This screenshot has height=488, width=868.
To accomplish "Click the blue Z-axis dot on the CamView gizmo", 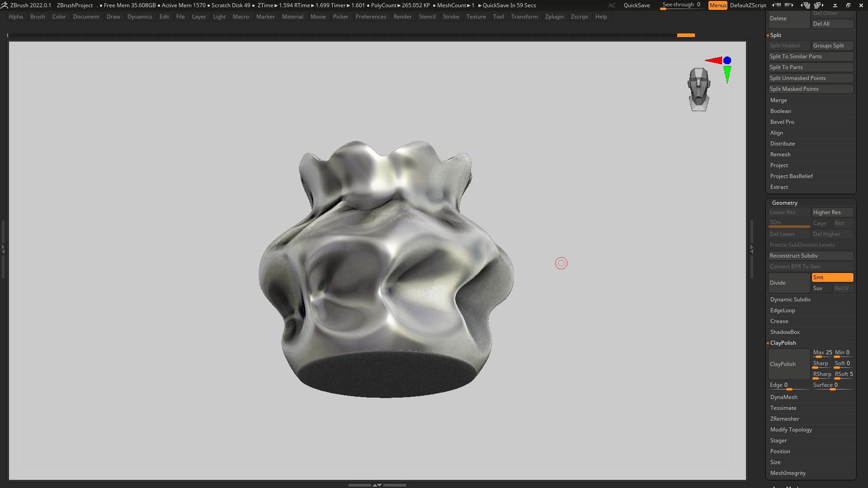I will pyautogui.click(x=727, y=60).
